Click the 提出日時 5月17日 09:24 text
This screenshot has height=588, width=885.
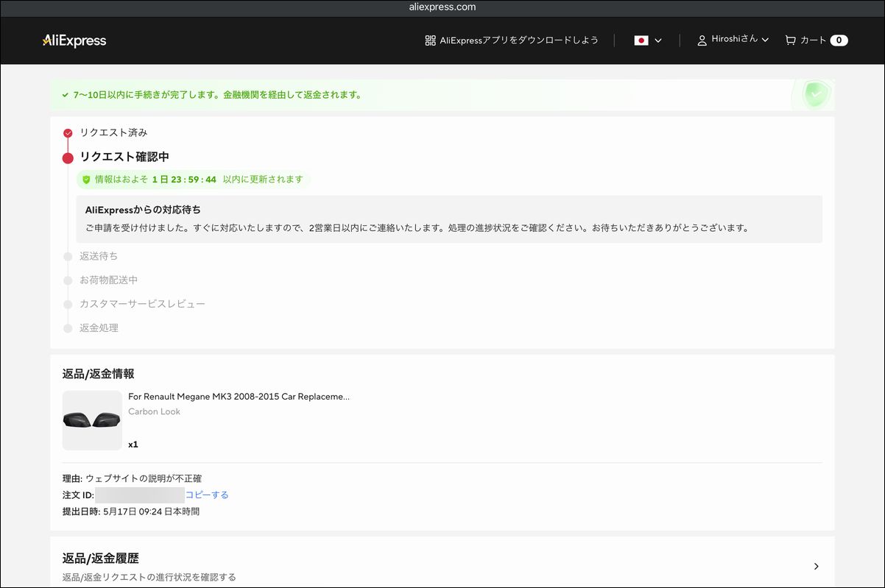tap(131, 511)
